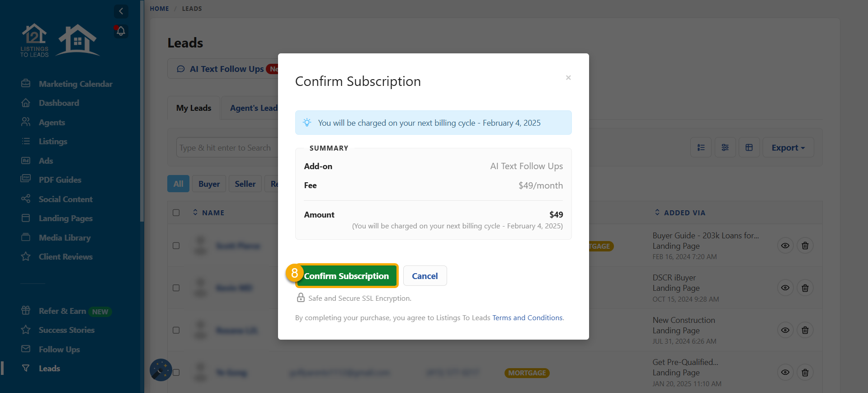Screen dimensions: 868x393
Task: Click the trash icon for Buyer Guide lead
Action: pos(805,246)
